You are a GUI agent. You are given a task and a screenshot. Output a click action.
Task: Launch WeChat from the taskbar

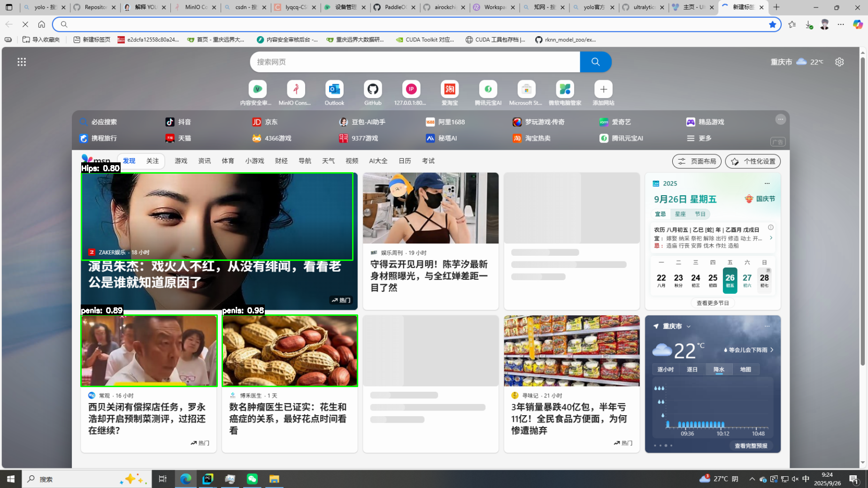click(252, 479)
